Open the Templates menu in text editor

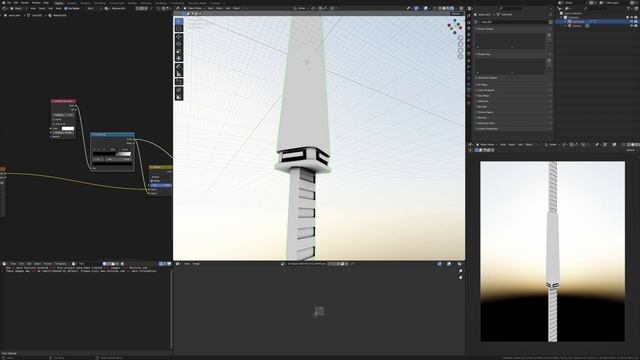(60, 264)
